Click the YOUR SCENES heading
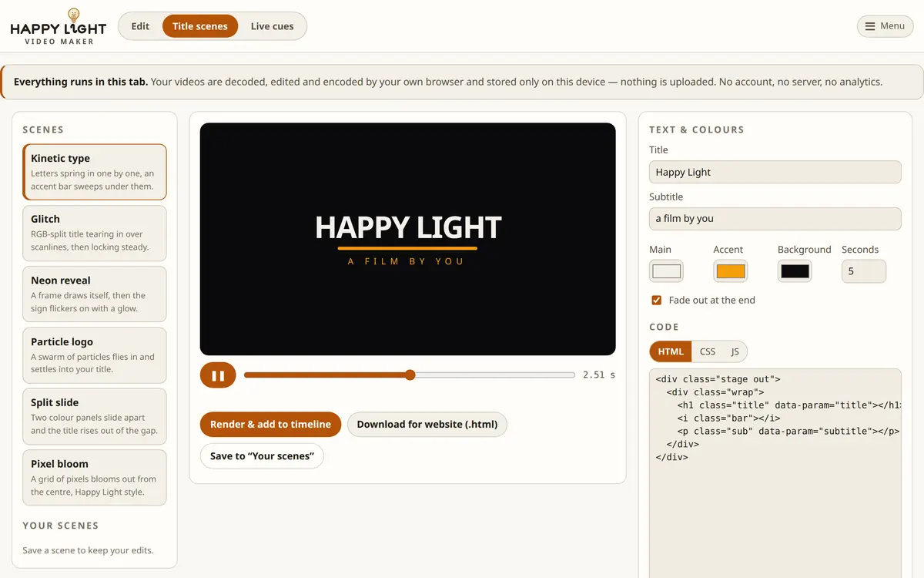Screen dimensions: 924x578 [61, 526]
